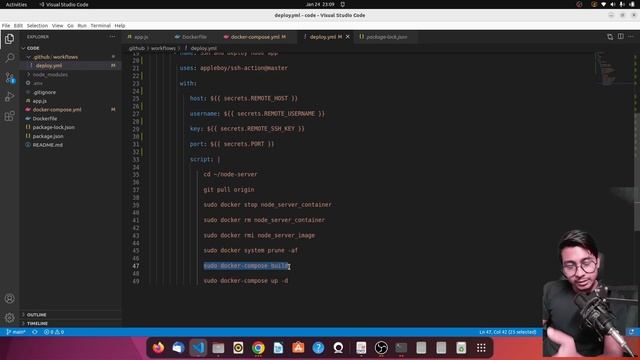
Task: Open editor more actions ellipsis
Action: pyautogui.click(x=631, y=36)
